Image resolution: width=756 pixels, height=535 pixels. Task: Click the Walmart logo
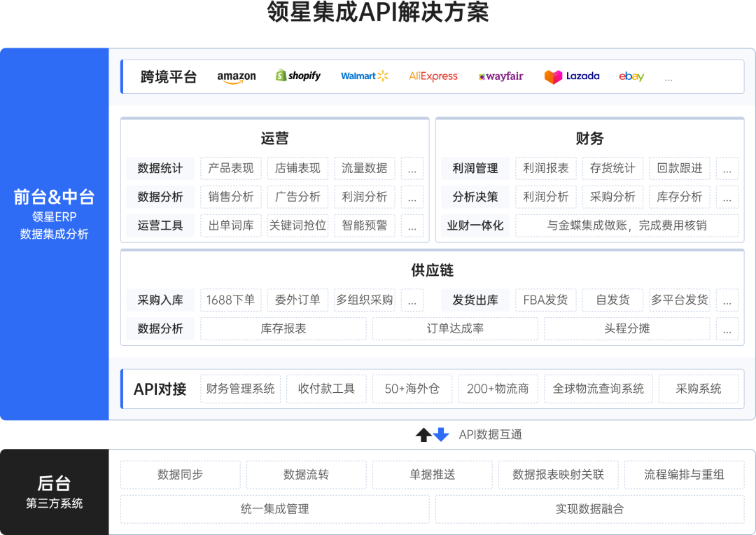pos(364,76)
